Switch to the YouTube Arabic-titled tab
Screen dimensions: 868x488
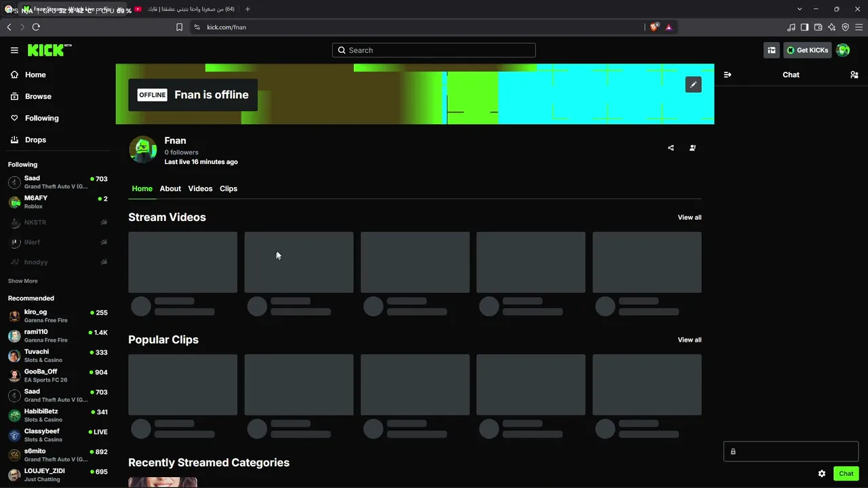pyautogui.click(x=184, y=9)
